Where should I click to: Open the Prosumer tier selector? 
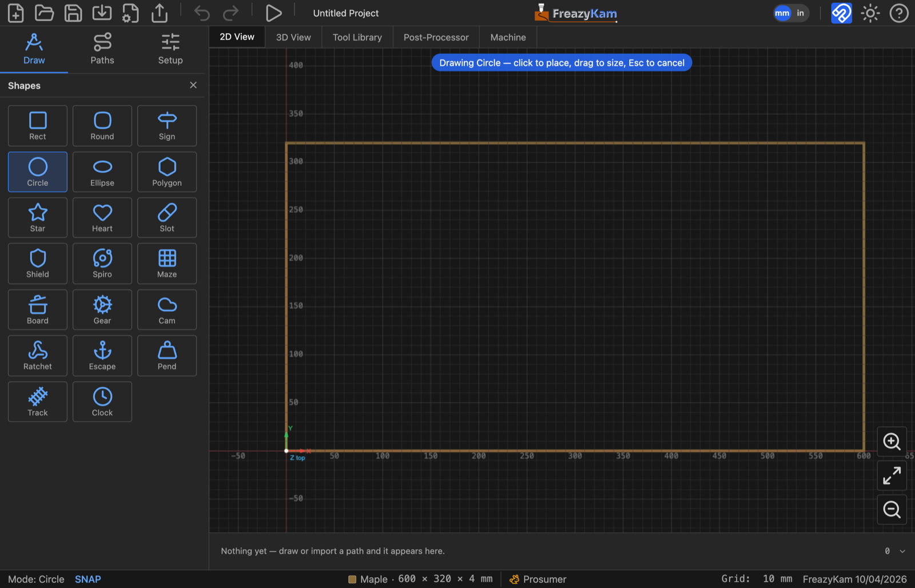point(538,579)
